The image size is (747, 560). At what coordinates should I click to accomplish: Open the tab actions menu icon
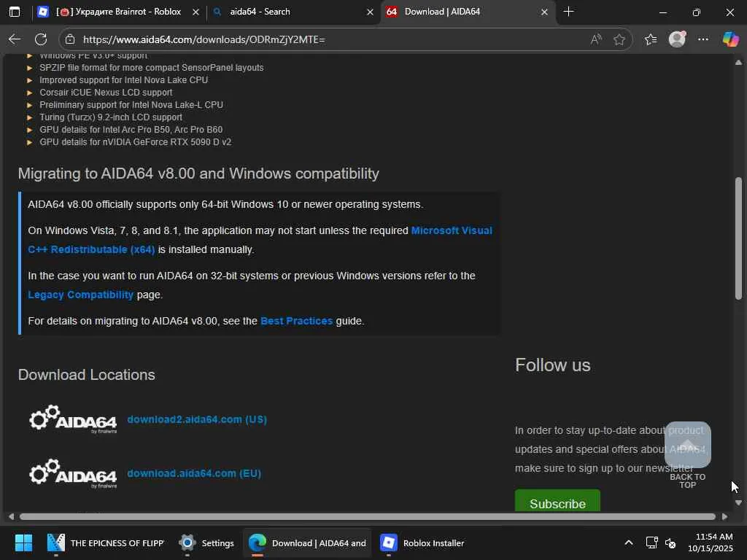click(15, 12)
